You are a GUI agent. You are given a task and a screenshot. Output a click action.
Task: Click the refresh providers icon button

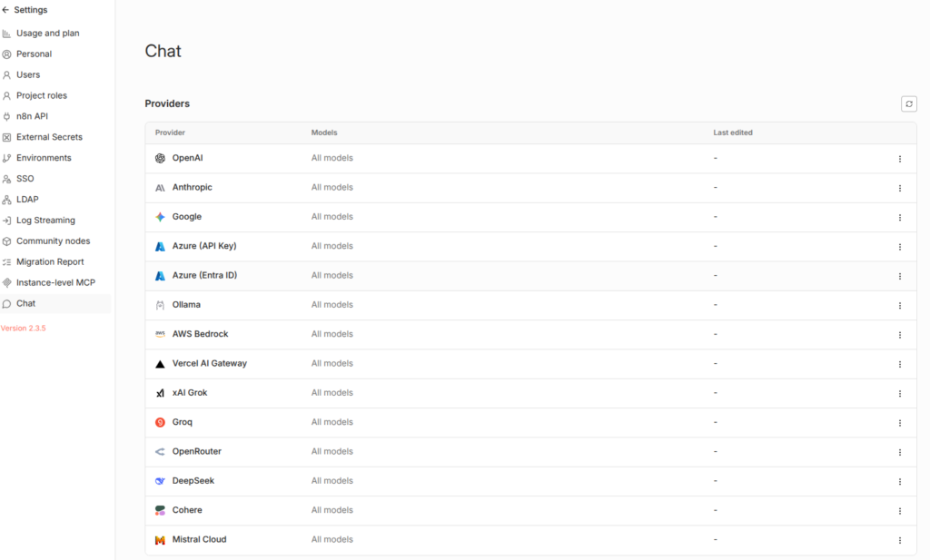908,104
